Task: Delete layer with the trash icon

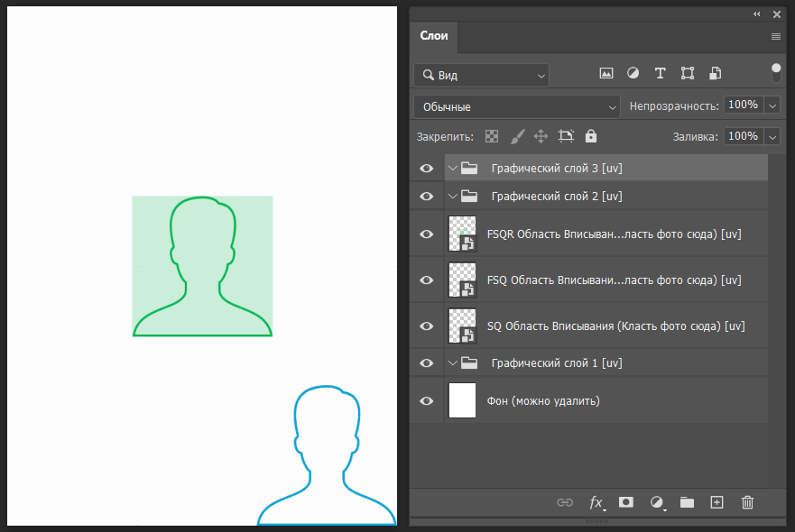Action: tap(747, 502)
